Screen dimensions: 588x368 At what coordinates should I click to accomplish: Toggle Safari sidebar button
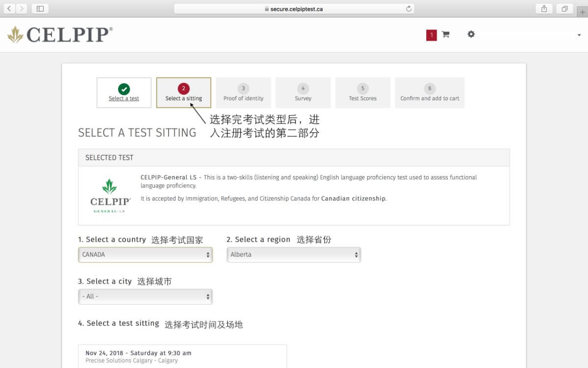[40, 8]
